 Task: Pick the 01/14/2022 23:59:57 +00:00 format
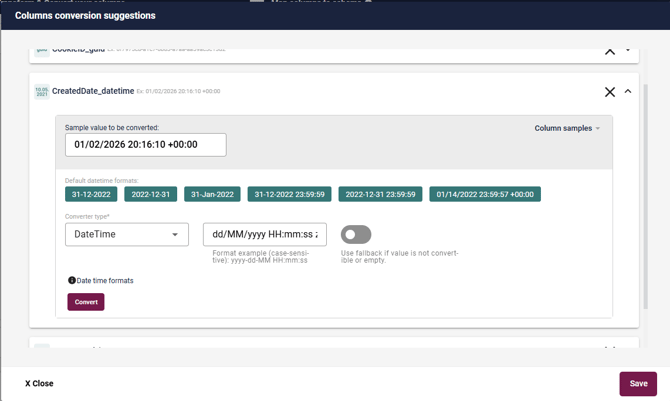485,195
